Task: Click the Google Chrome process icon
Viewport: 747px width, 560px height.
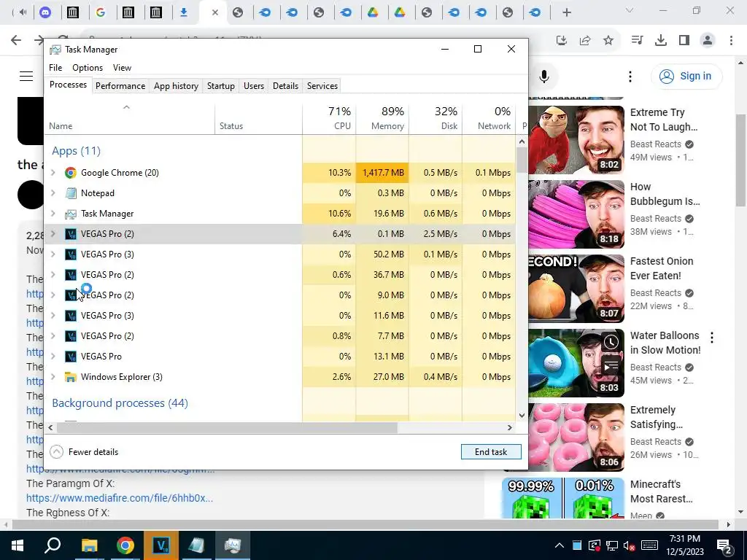Action: (x=71, y=172)
